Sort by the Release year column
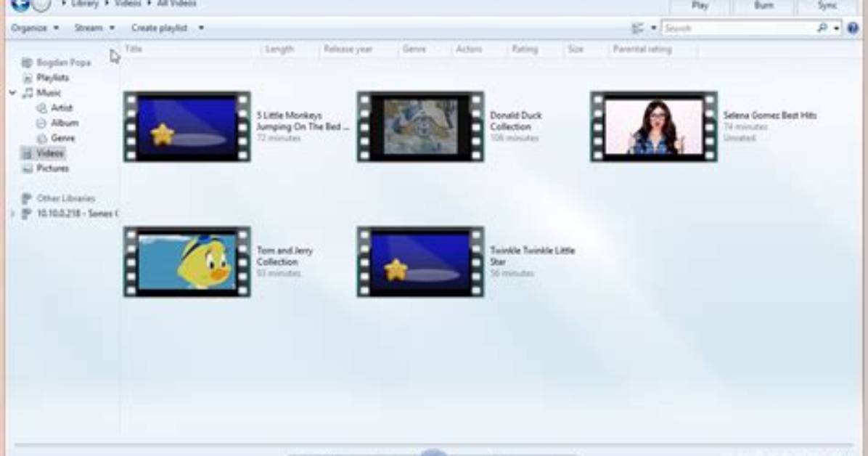Viewport: 868px width, 456px height. point(348,49)
